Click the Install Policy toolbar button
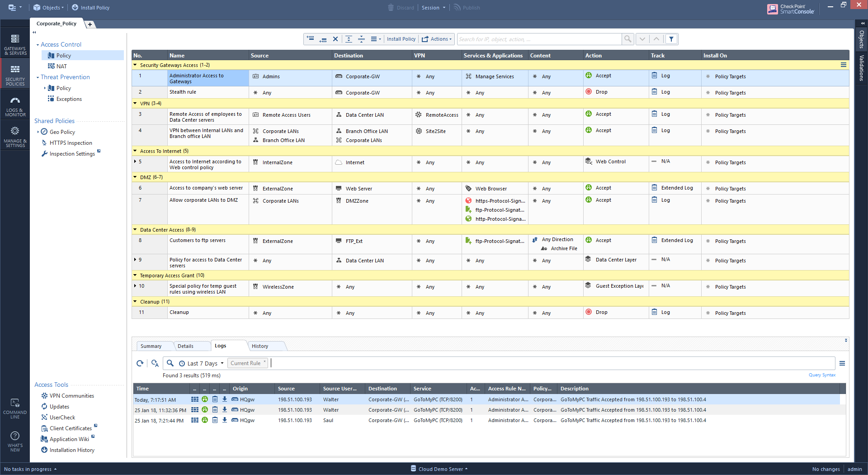Screen dimensions: 868x475 (x=401, y=39)
